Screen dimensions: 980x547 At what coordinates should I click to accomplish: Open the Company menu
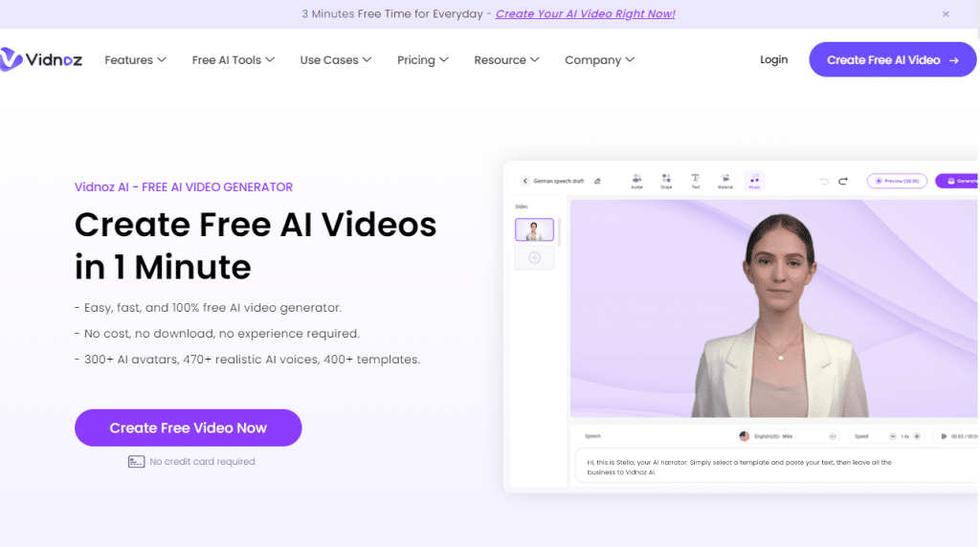(599, 60)
